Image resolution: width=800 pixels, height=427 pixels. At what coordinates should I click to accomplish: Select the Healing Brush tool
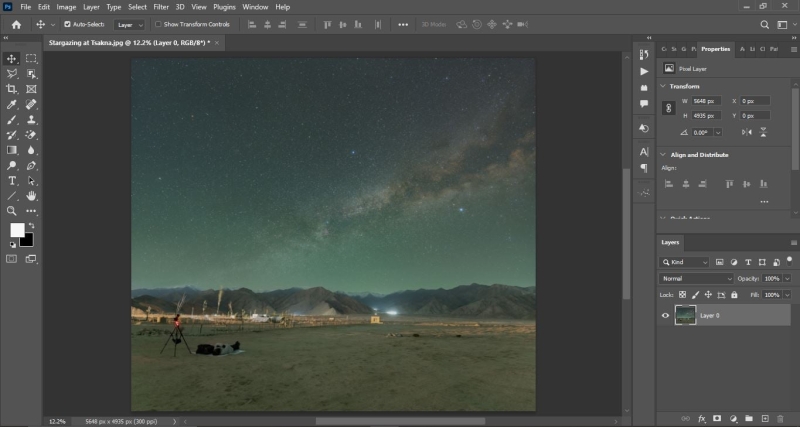31,105
